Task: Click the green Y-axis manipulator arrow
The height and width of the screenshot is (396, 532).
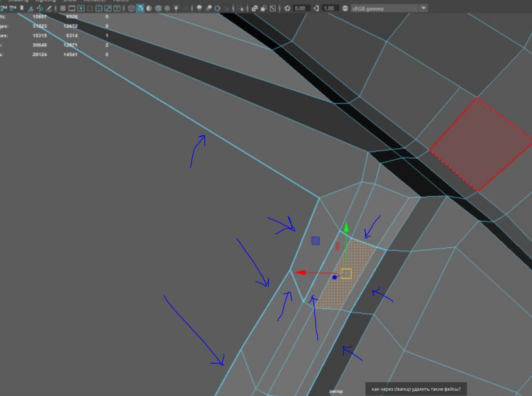Action: pyautogui.click(x=346, y=228)
